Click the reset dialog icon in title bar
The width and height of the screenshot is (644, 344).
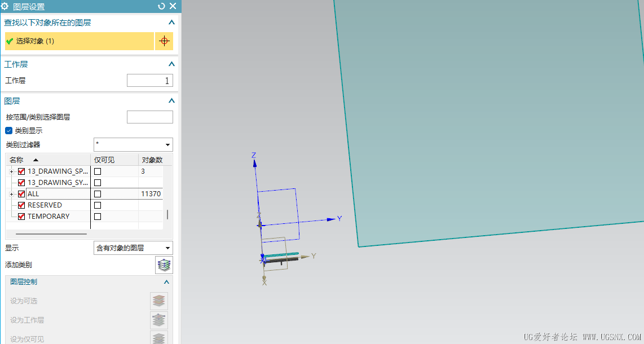(161, 6)
